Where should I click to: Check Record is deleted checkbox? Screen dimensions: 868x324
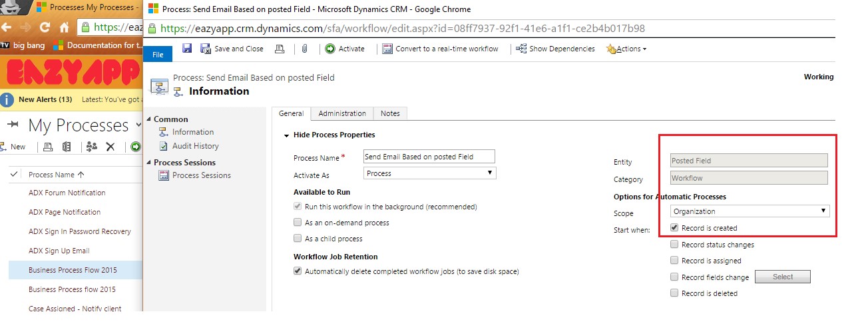click(675, 293)
